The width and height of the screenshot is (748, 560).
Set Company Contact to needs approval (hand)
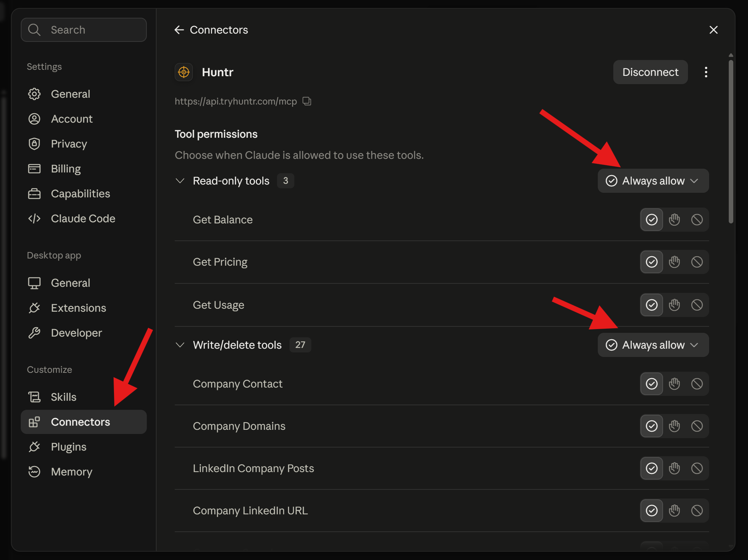click(674, 384)
